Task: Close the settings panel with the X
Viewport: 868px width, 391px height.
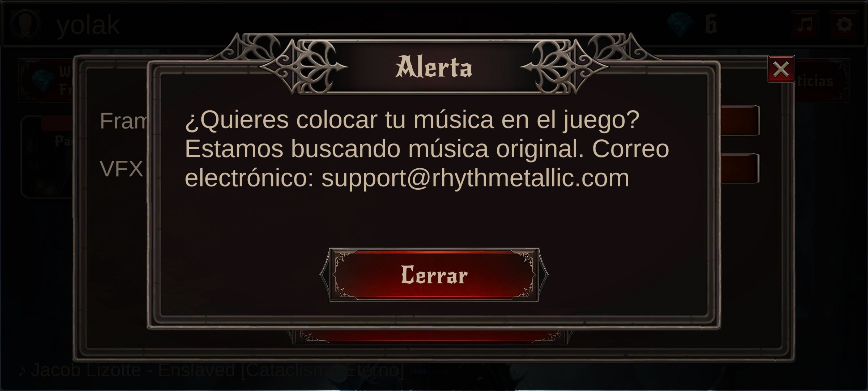Action: (x=781, y=69)
